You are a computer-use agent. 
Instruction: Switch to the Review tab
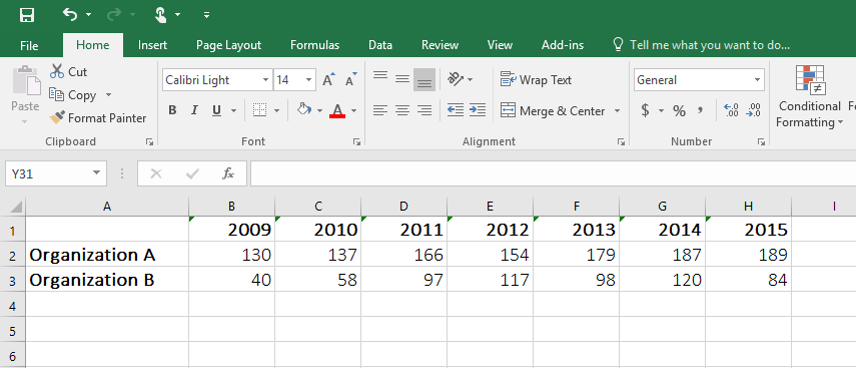tap(440, 45)
